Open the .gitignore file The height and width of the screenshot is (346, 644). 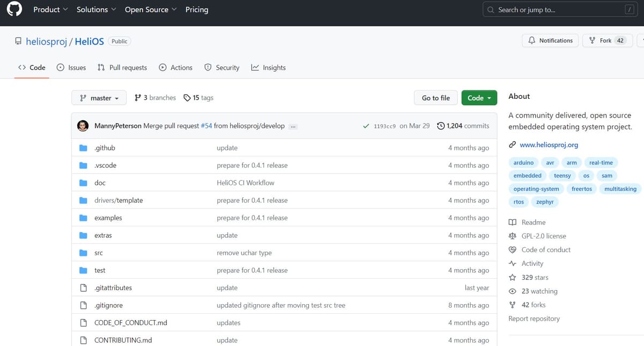click(108, 305)
